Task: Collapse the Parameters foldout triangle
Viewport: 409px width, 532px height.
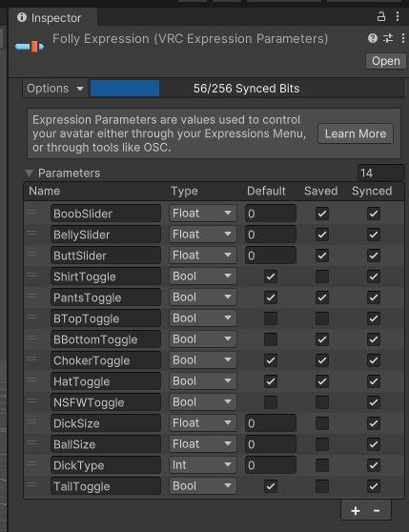Action: click(x=30, y=174)
